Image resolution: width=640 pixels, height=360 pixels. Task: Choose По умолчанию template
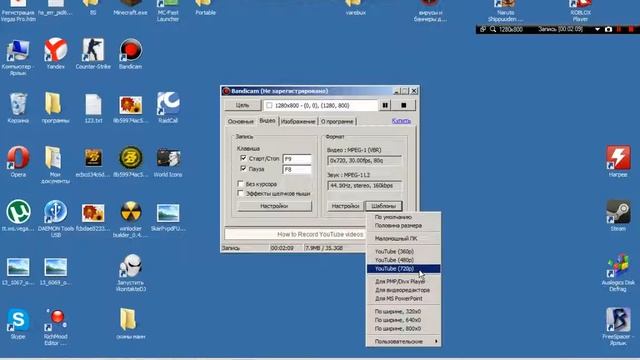tap(403, 217)
